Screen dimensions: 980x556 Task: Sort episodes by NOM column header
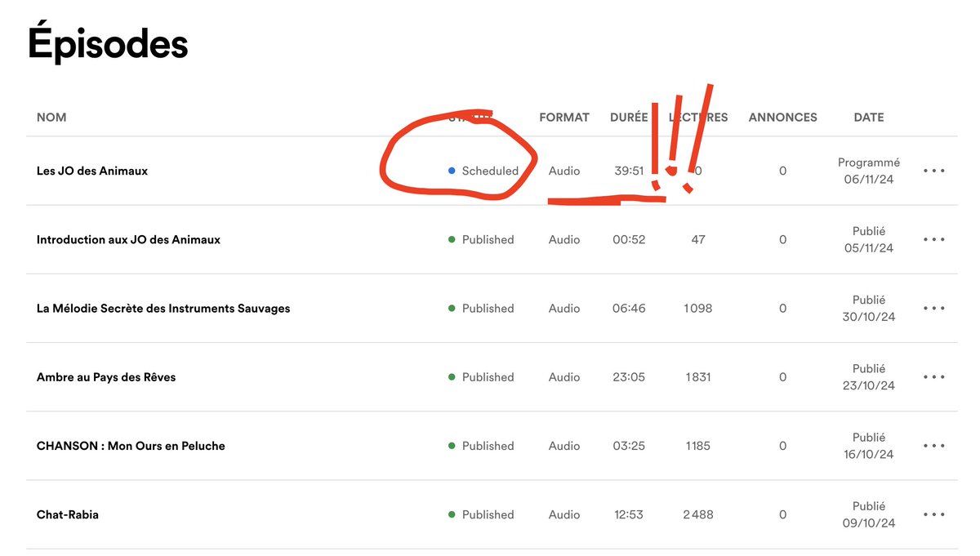point(51,118)
